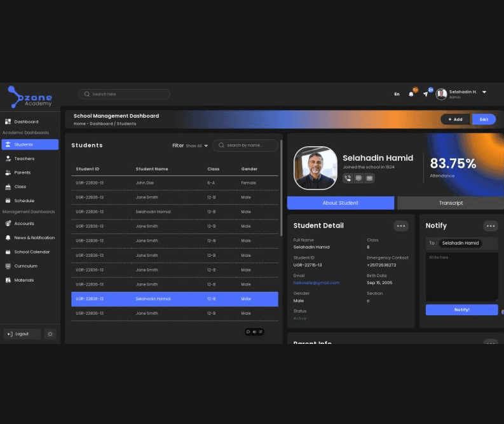
Task: Click the Schedule sidebar icon
Action: (8, 201)
